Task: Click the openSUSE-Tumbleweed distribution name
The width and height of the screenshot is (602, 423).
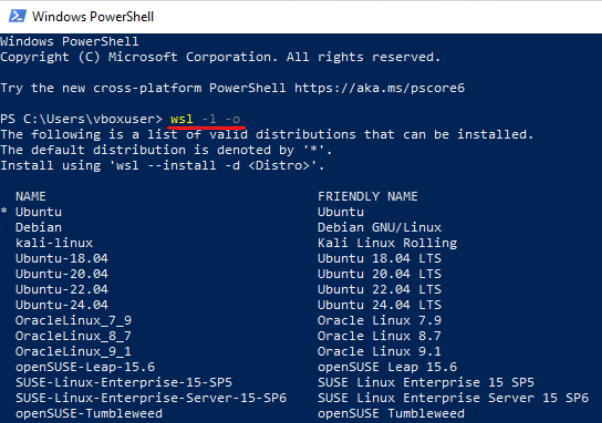Action: [89, 413]
